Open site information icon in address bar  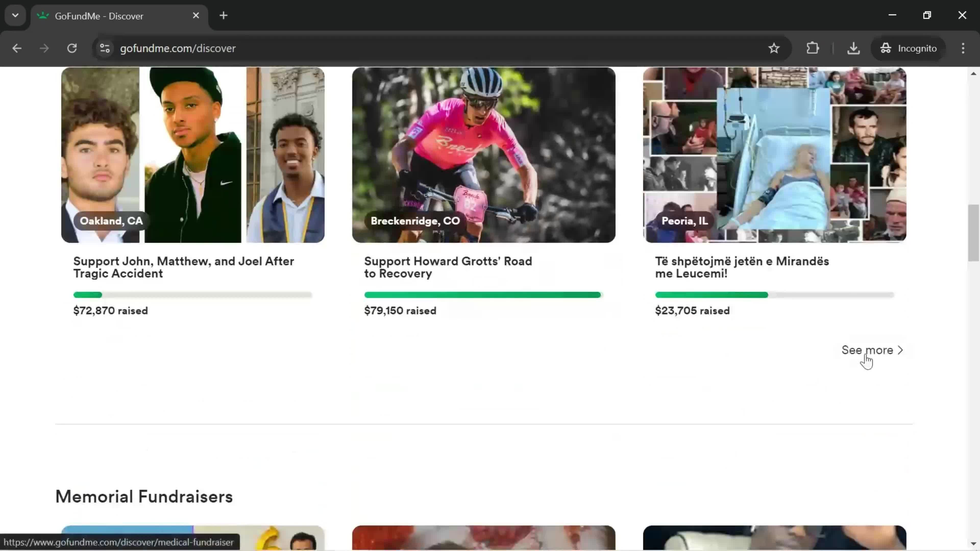(105, 48)
